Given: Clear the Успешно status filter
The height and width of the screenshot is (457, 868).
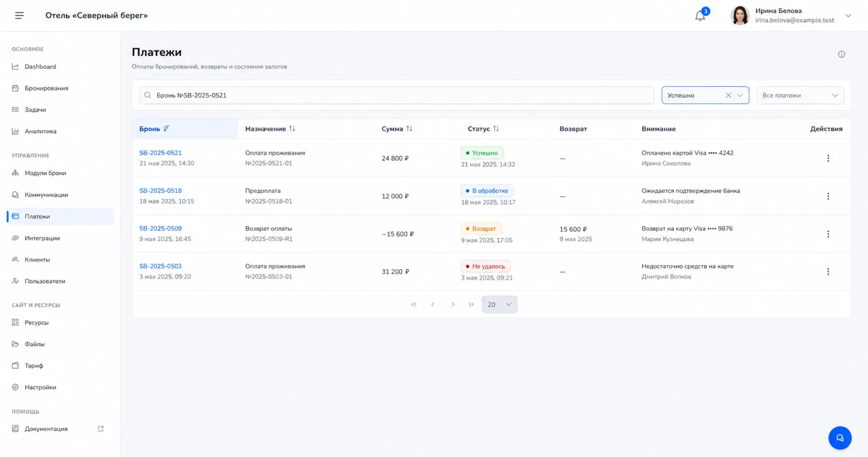Looking at the screenshot, I should tap(728, 95).
